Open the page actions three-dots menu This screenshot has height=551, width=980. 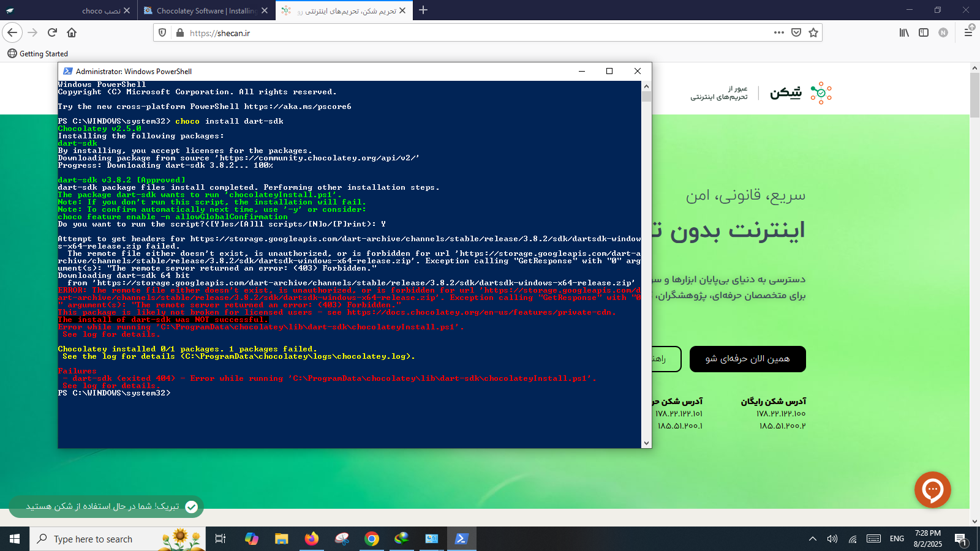[x=778, y=32]
